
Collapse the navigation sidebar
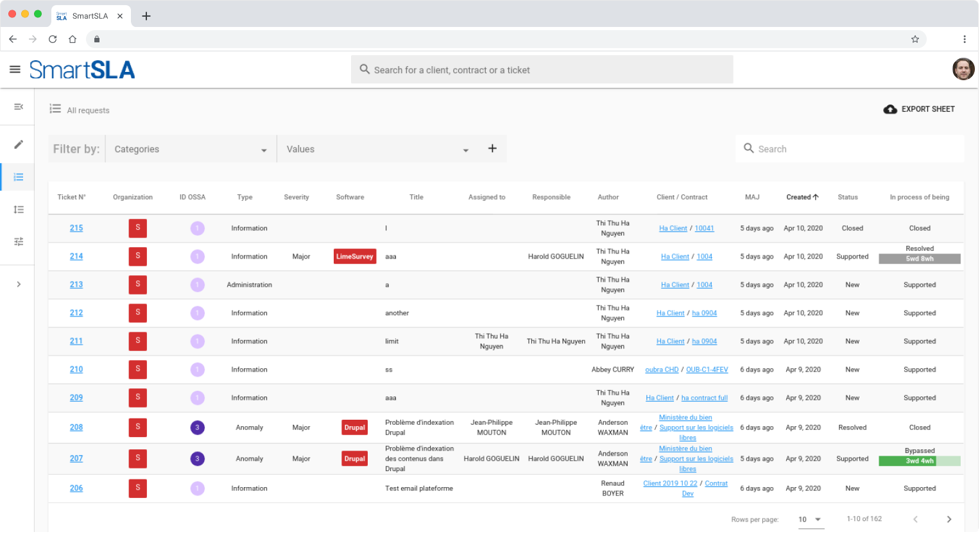pyautogui.click(x=17, y=107)
